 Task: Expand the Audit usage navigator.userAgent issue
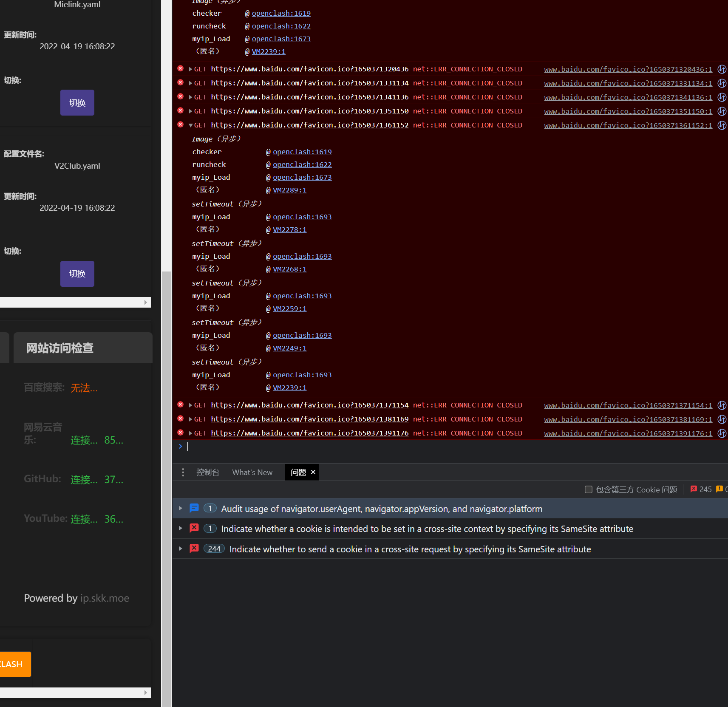(x=180, y=508)
